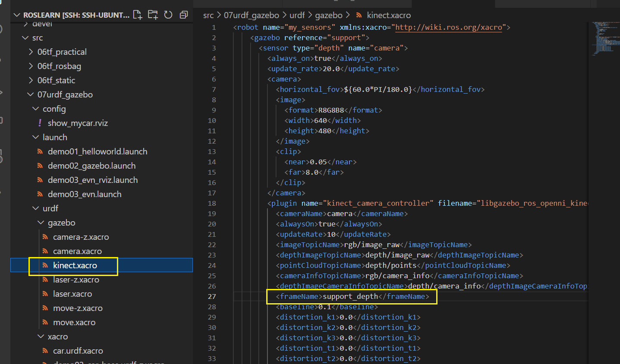Expand the 06tf_practical folder
Screen dimensions: 620x364
pos(31,52)
